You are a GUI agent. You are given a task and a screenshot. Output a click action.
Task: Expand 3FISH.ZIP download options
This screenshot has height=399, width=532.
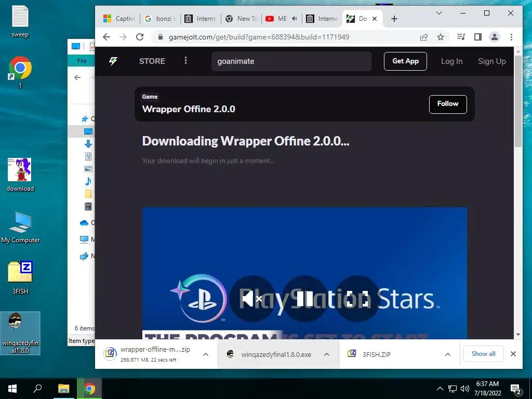447,354
